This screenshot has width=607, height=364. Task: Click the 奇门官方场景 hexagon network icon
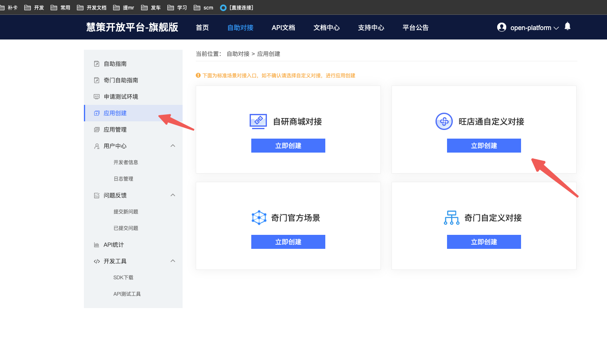coord(259,218)
